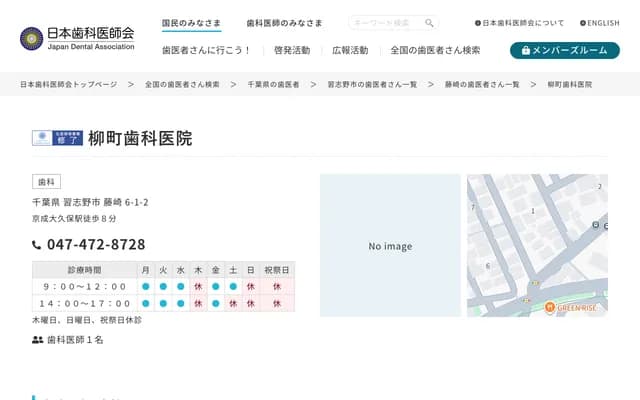
Task: Open the 歯医者さんに行こう！ menu
Action: (207, 50)
